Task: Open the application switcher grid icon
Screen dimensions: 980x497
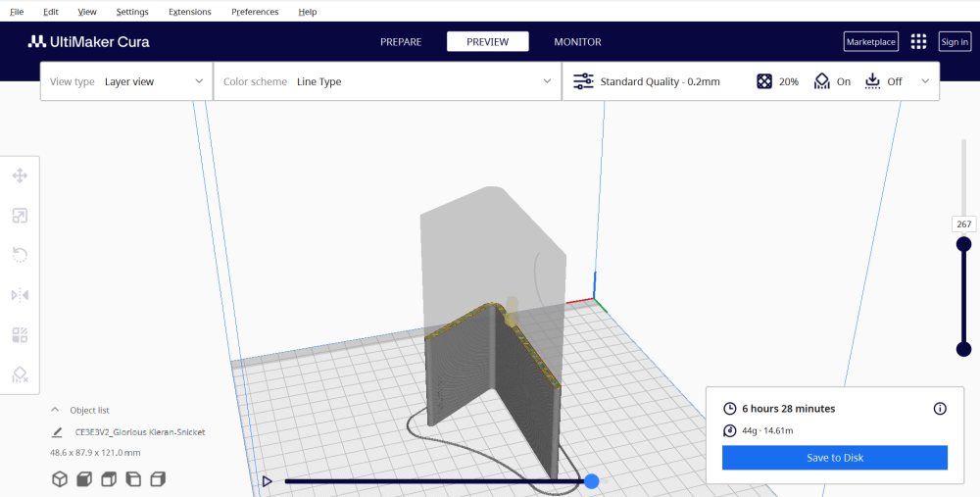Action: [x=918, y=42]
